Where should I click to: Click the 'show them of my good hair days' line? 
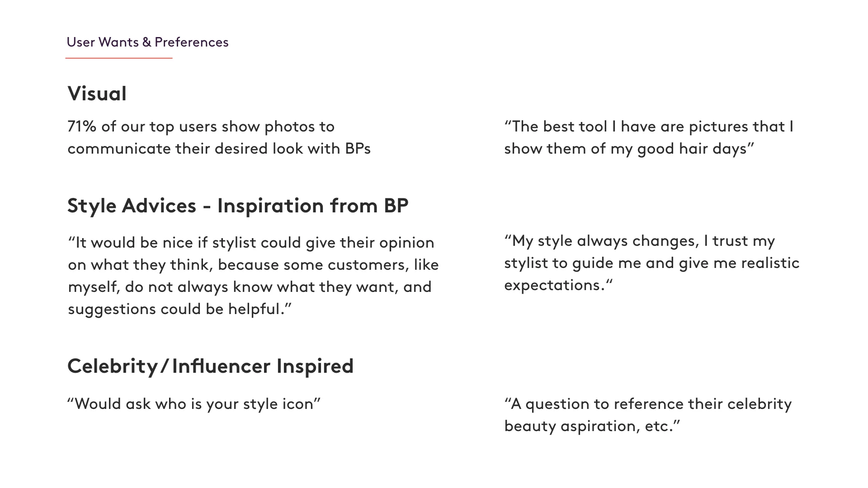[x=629, y=149]
